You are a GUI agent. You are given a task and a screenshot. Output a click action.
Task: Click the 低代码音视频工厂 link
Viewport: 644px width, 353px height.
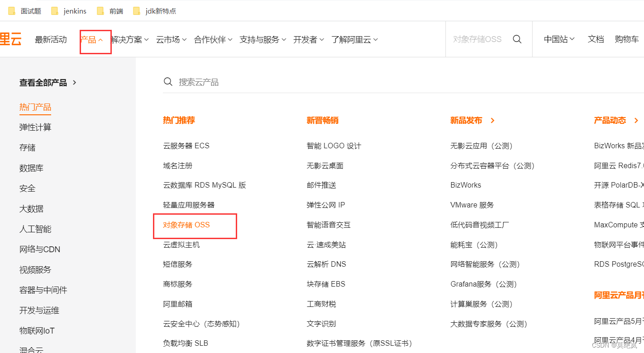point(480,225)
